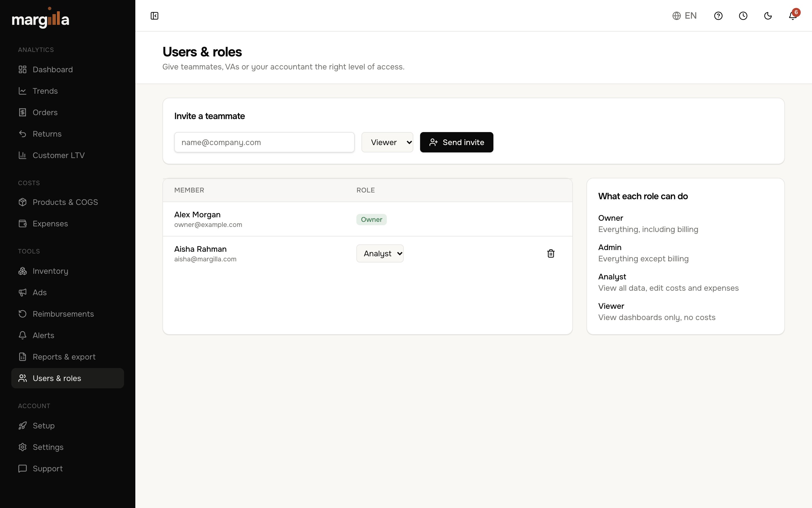Screen dimensions: 812x508
Task: Open Alerts page
Action: click(67, 335)
